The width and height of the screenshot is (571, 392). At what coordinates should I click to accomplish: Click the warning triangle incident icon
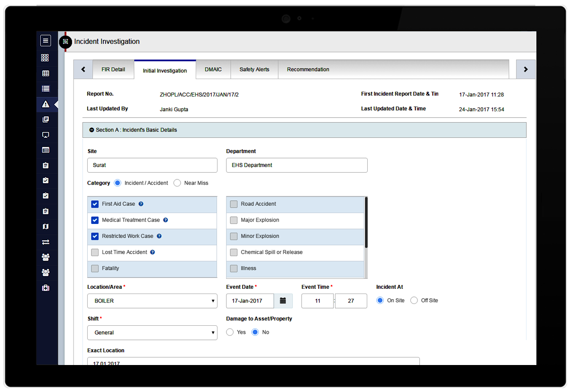click(x=45, y=104)
